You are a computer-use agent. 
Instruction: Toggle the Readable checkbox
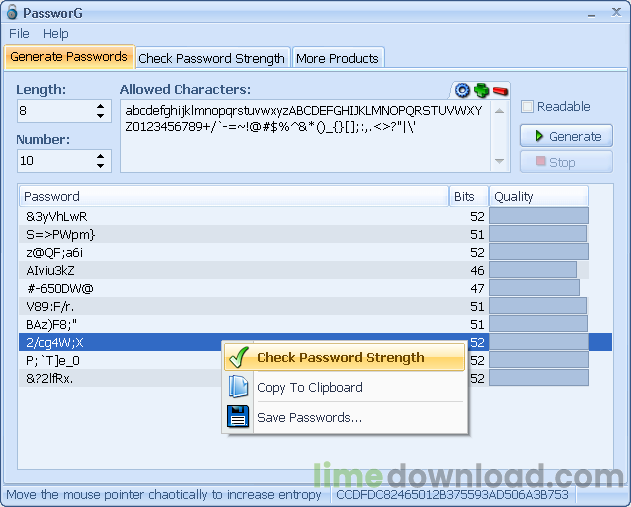pos(527,107)
